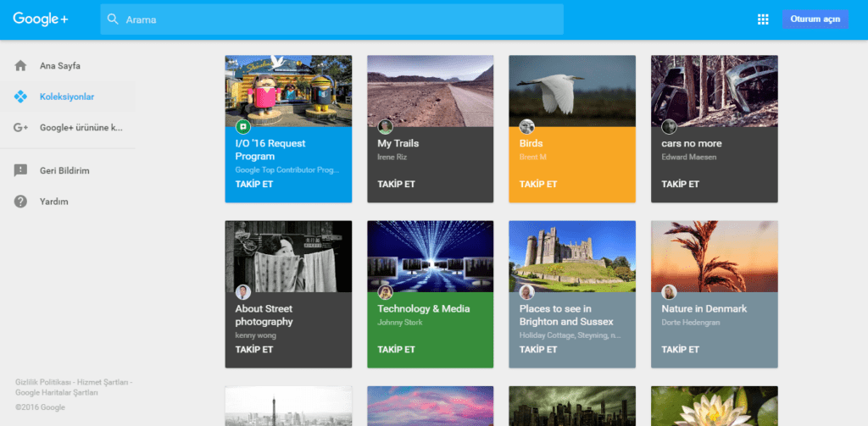Click the Google+ logo
868x426 pixels.
coord(41,19)
